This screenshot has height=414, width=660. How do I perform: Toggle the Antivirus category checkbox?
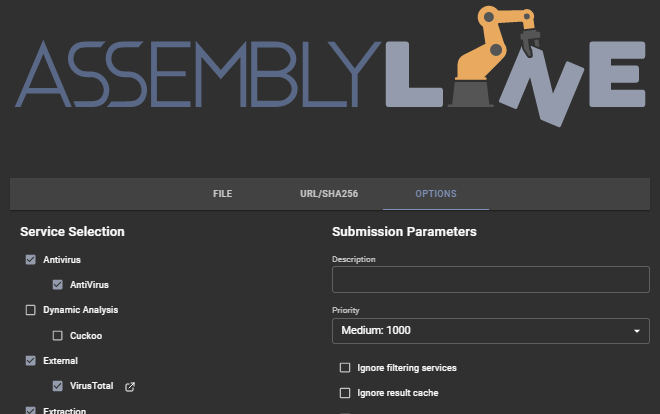click(x=30, y=259)
